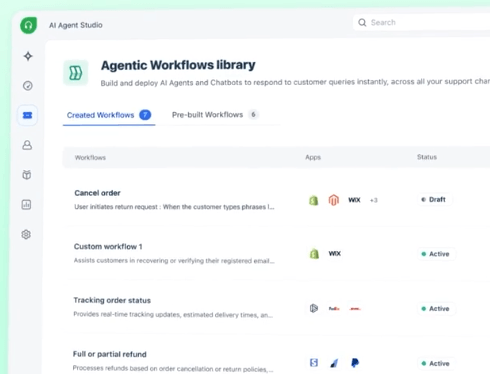Click the third red app icon in Tracking row
The height and width of the screenshot is (374, 490).
pos(355,309)
